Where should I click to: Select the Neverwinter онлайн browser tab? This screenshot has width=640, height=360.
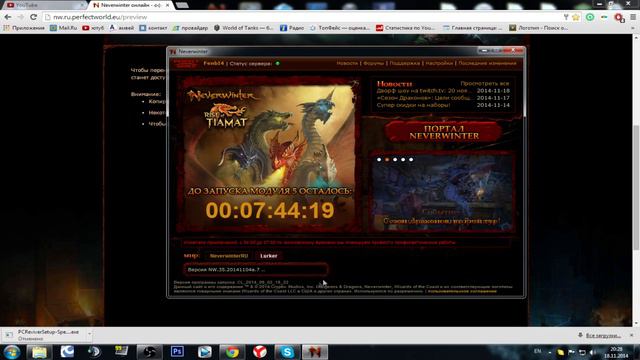tap(130, 5)
